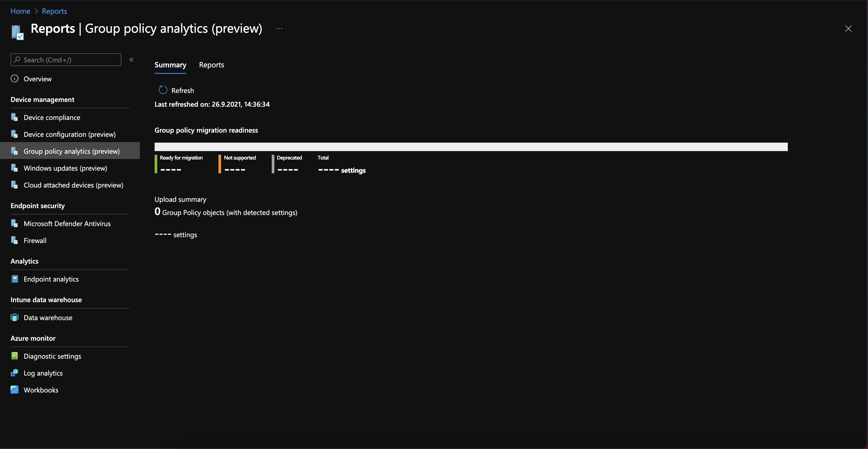Screen dimensions: 868x449
Task: Click the Analytics section header
Action: click(x=24, y=261)
